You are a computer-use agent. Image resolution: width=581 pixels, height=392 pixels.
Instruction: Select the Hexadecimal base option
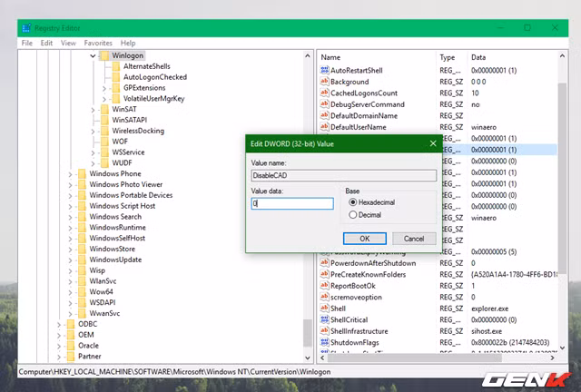click(354, 202)
